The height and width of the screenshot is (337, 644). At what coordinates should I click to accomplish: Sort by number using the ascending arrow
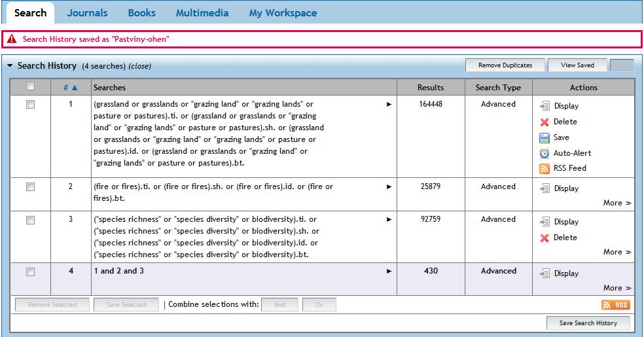pyautogui.click(x=75, y=88)
